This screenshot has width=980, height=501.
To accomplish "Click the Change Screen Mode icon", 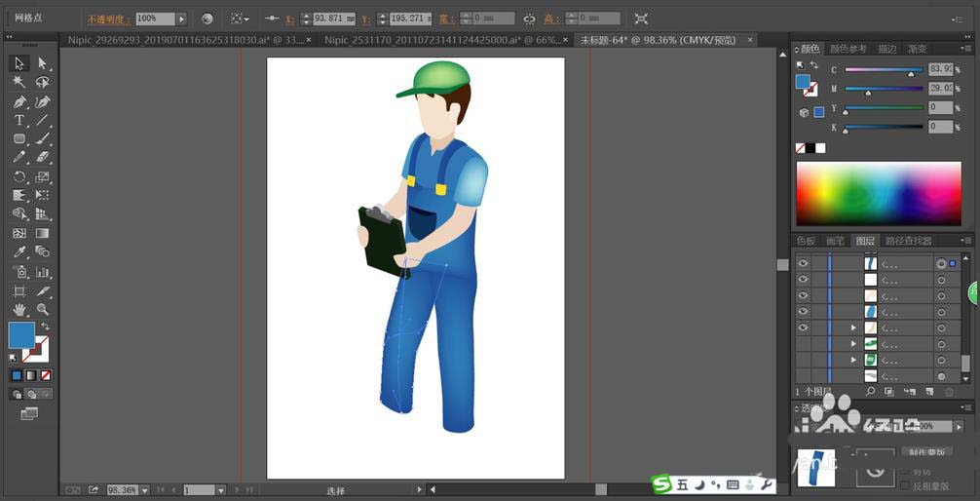I will click(x=29, y=413).
